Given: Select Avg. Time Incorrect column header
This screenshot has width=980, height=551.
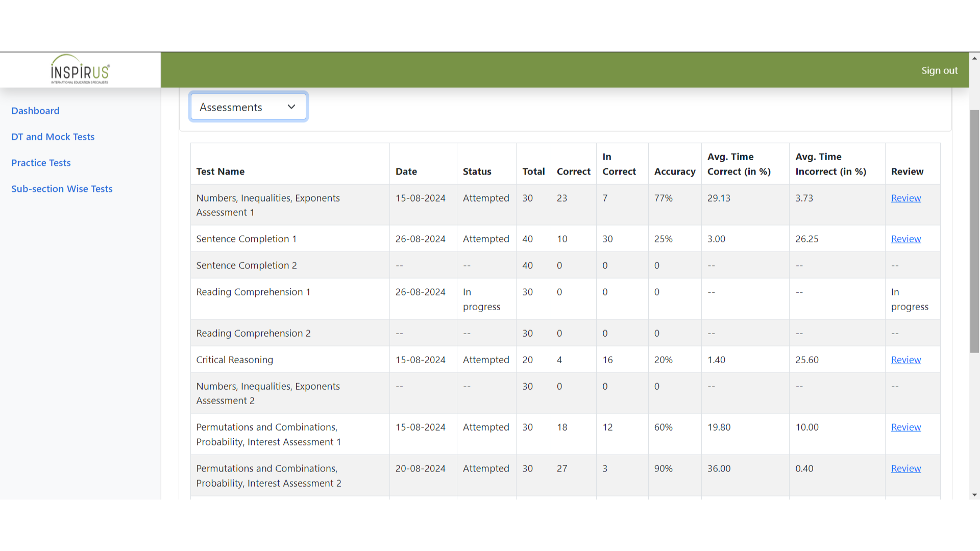Looking at the screenshot, I should pyautogui.click(x=831, y=164).
